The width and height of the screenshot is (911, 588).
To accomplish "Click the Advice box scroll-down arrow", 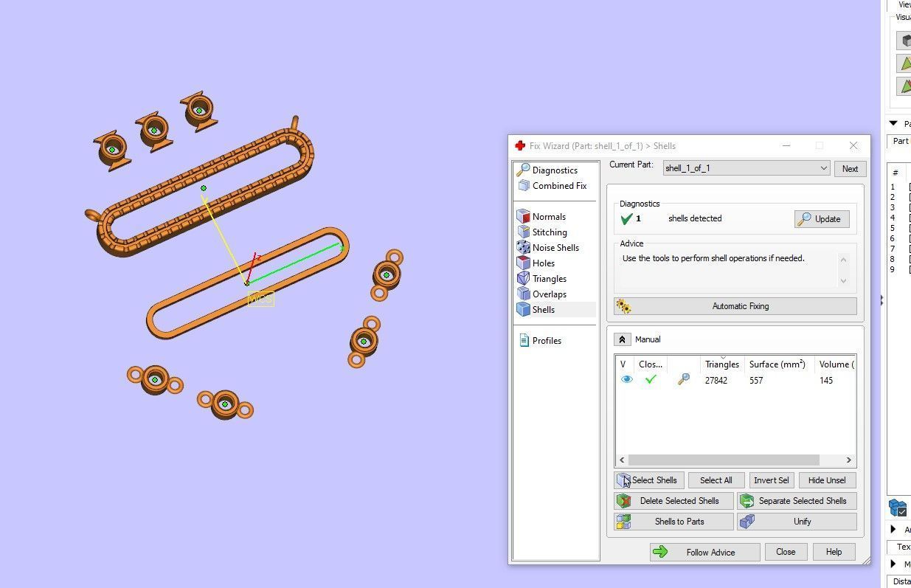I will (844, 281).
